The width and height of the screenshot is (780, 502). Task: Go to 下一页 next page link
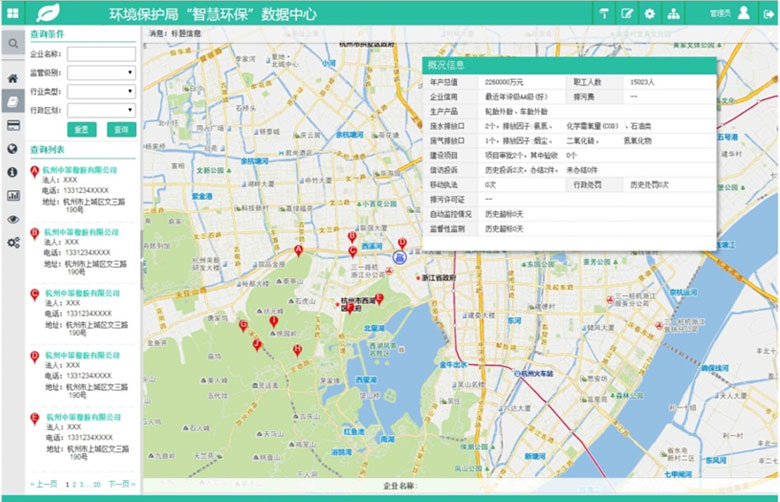click(121, 484)
